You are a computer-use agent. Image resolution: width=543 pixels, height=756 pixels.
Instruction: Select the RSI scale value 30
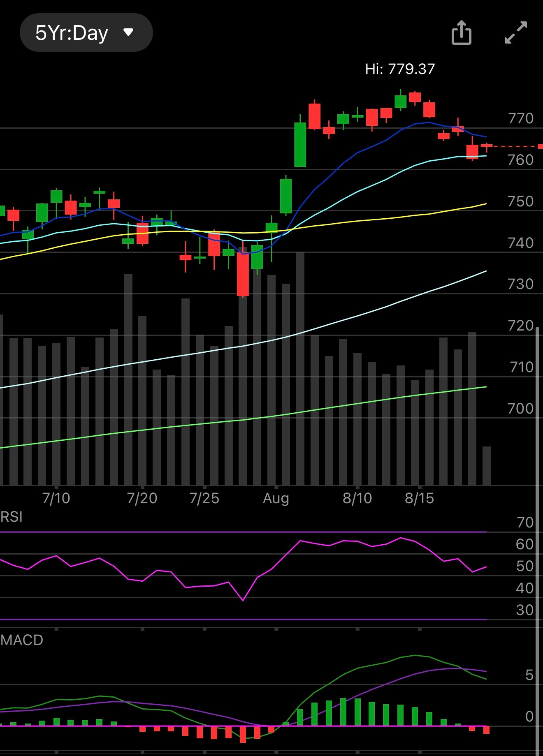(x=525, y=610)
